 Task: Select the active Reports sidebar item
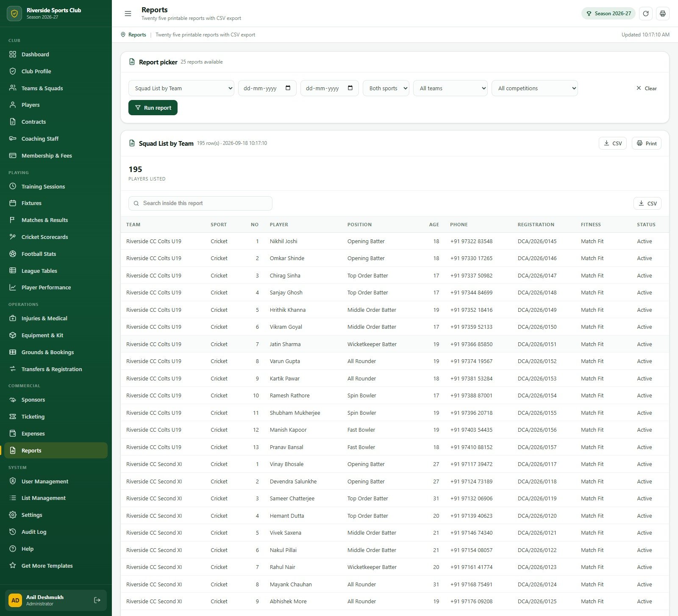point(56,450)
